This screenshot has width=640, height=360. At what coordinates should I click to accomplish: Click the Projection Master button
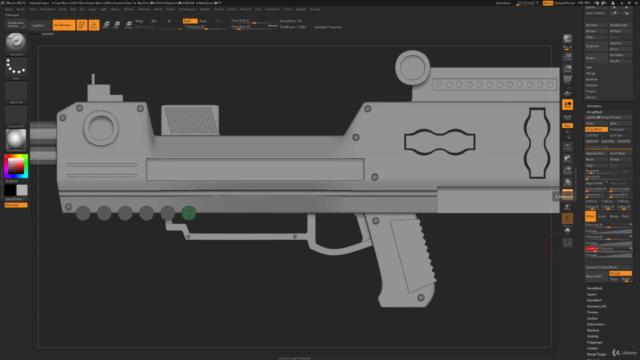click(x=16, y=24)
